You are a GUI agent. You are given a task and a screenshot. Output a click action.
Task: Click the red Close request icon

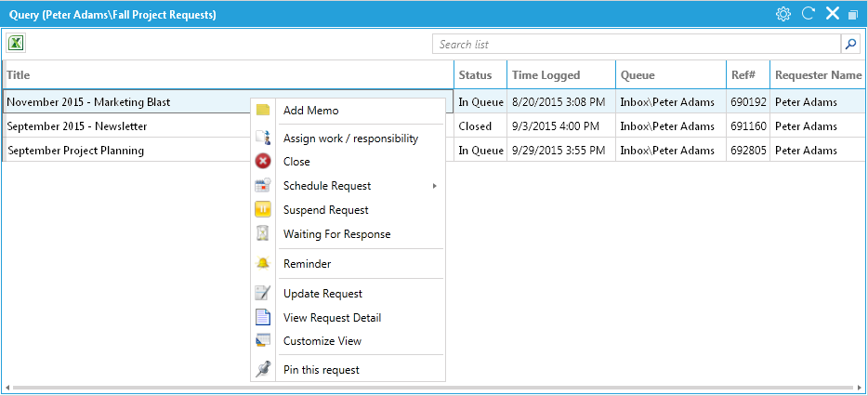263,162
